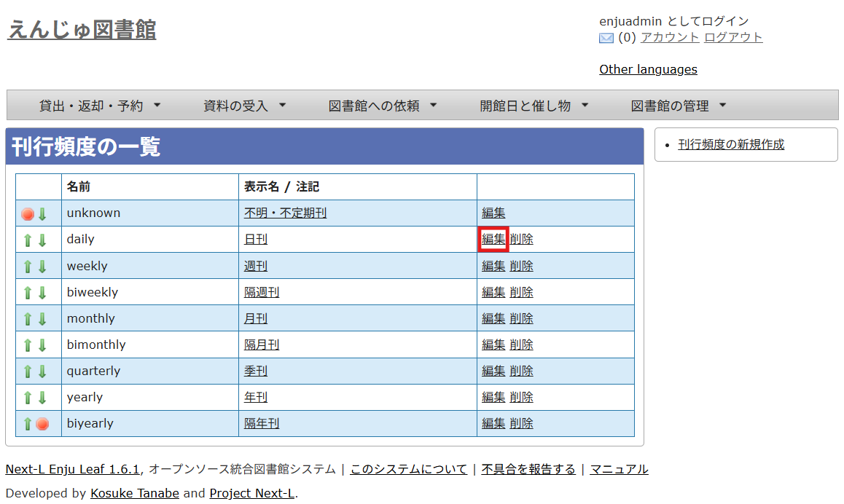Click 削除 for the yearly row
This screenshot has height=504, width=844.
pos(522,397)
